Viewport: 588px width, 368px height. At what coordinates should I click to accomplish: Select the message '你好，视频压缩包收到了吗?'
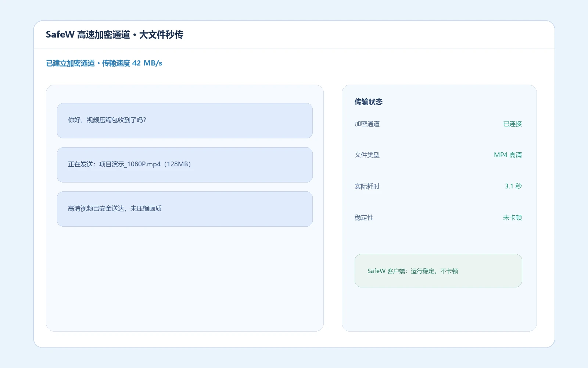click(x=184, y=121)
